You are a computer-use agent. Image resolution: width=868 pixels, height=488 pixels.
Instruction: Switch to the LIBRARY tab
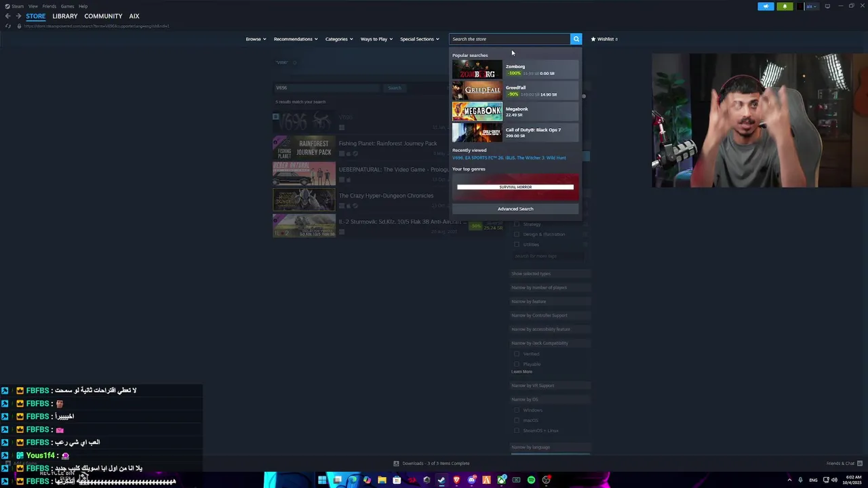point(65,16)
